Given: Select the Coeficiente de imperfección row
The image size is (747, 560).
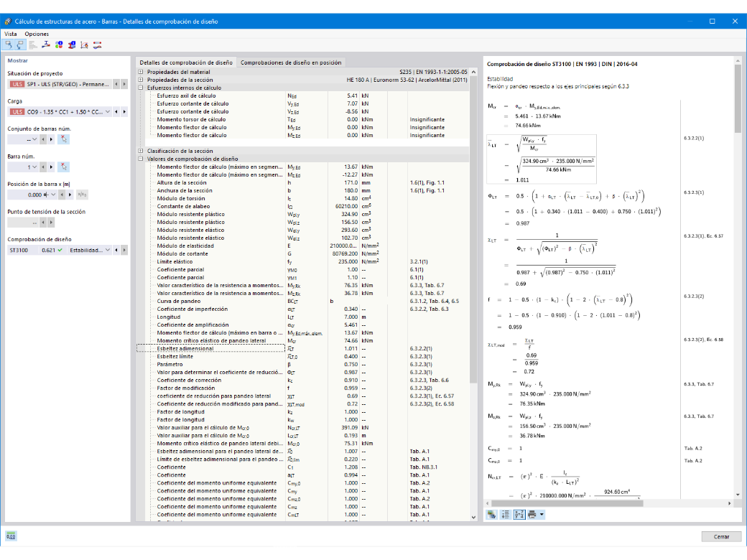Looking at the screenshot, I should pos(302,309).
